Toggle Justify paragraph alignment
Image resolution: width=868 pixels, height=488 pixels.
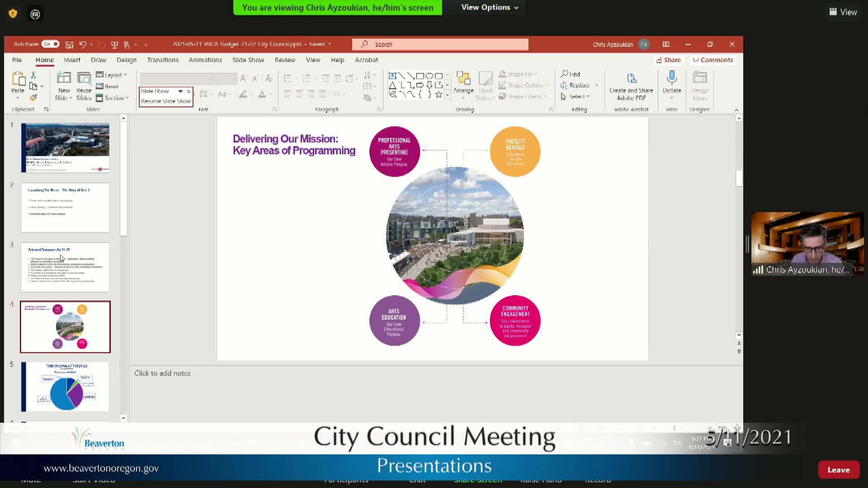322,94
